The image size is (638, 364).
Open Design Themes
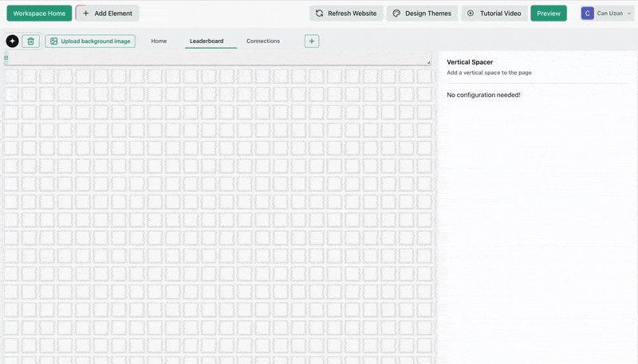click(422, 14)
